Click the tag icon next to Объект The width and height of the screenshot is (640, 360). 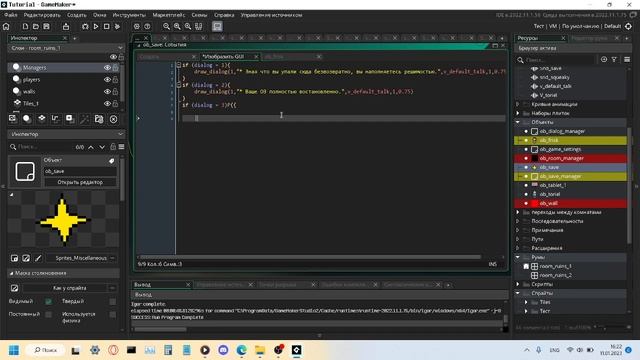pyautogui.click(x=111, y=161)
